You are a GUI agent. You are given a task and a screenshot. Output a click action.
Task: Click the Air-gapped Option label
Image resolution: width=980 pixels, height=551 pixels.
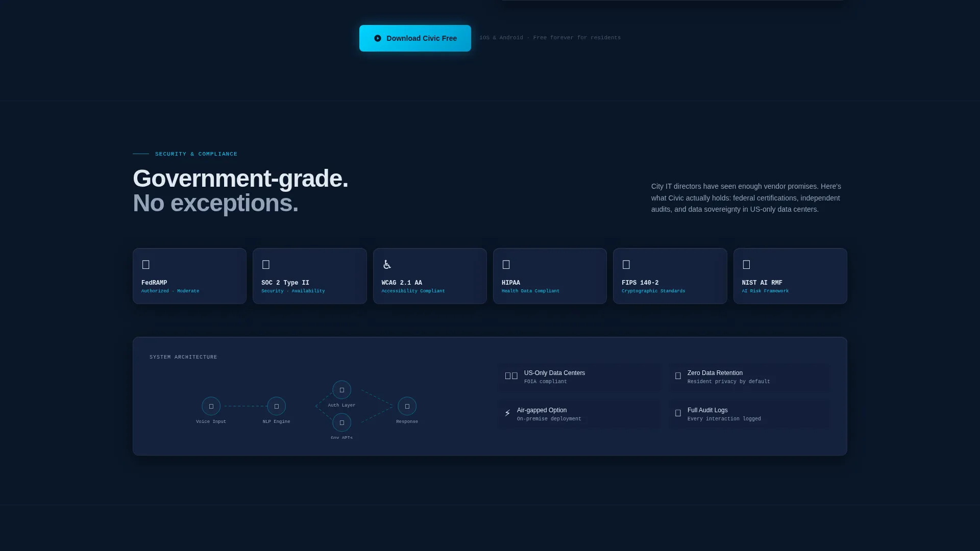click(x=542, y=410)
